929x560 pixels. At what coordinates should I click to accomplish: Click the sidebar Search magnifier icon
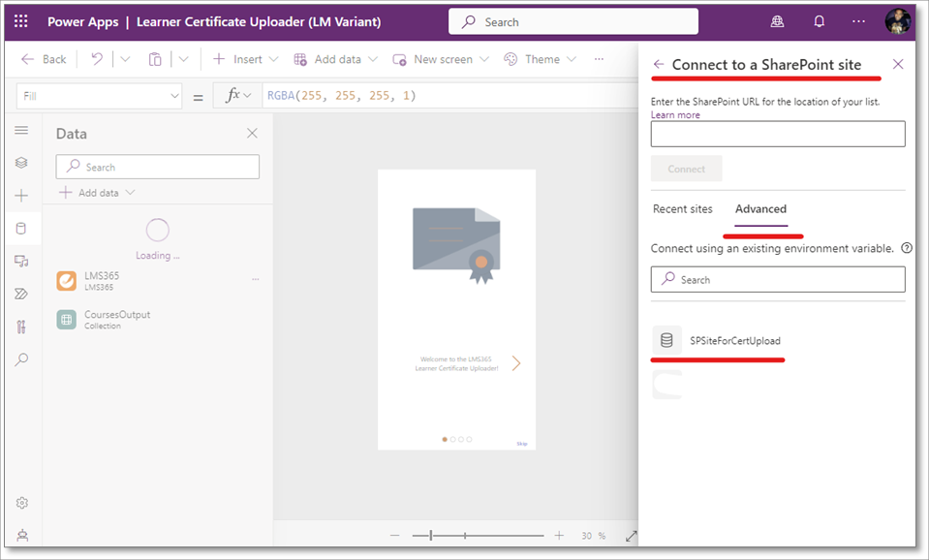point(21,359)
